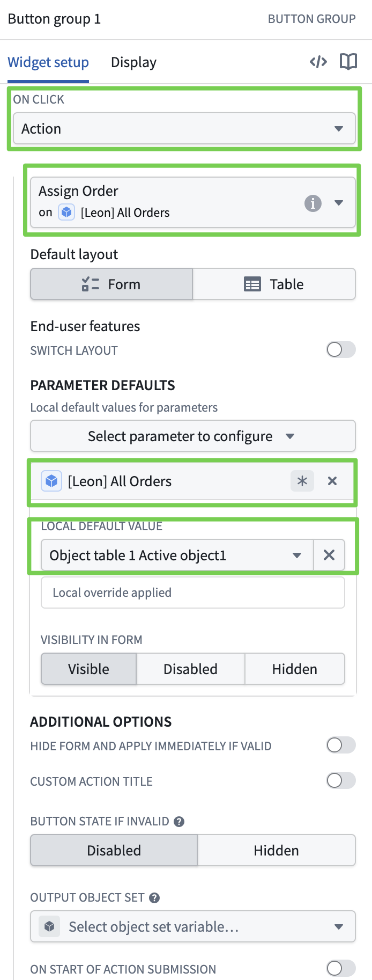The height and width of the screenshot is (980, 372).
Task: Click the Local override applied field
Action: (x=192, y=593)
